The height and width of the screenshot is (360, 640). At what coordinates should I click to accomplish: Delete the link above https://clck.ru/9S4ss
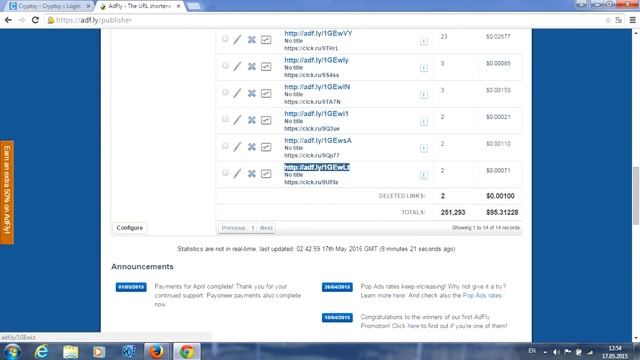pos(252,66)
